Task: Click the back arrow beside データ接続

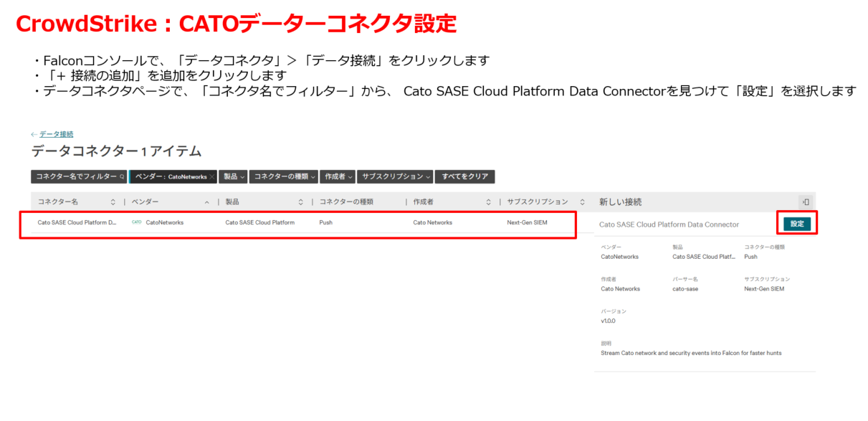Action: click(34, 134)
